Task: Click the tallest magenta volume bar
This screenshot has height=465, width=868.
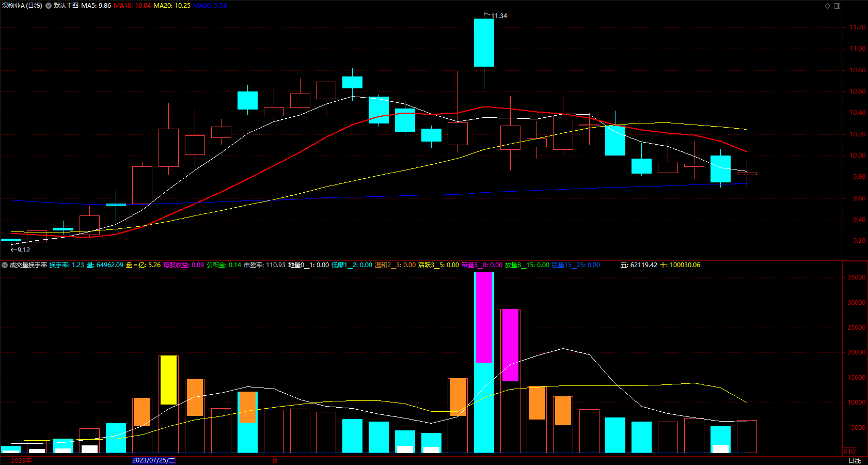Action: click(x=484, y=317)
